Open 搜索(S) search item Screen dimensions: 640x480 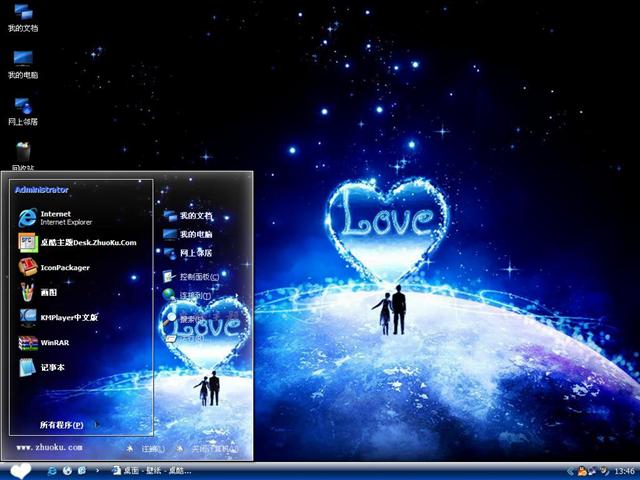(x=184, y=319)
